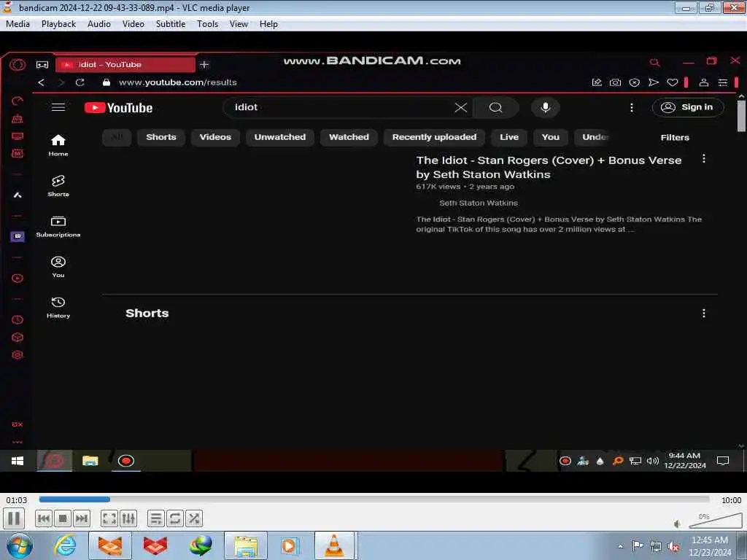The width and height of the screenshot is (747, 560).
Task: Click the Sign in button
Action: [x=688, y=107]
